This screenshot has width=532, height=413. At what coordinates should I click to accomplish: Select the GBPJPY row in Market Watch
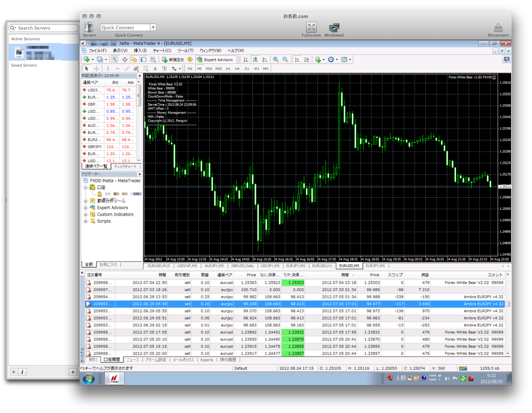pos(109,147)
